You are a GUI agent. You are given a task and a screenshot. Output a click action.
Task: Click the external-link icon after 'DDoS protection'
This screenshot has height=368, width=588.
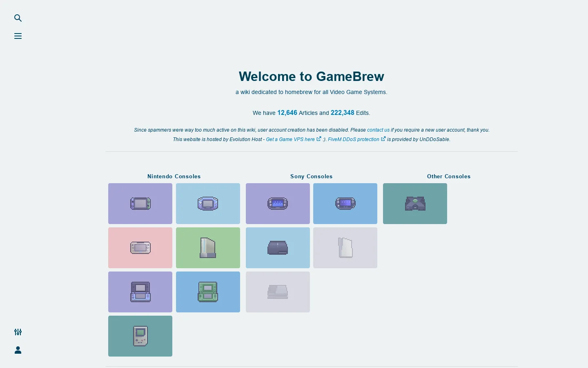(x=383, y=139)
